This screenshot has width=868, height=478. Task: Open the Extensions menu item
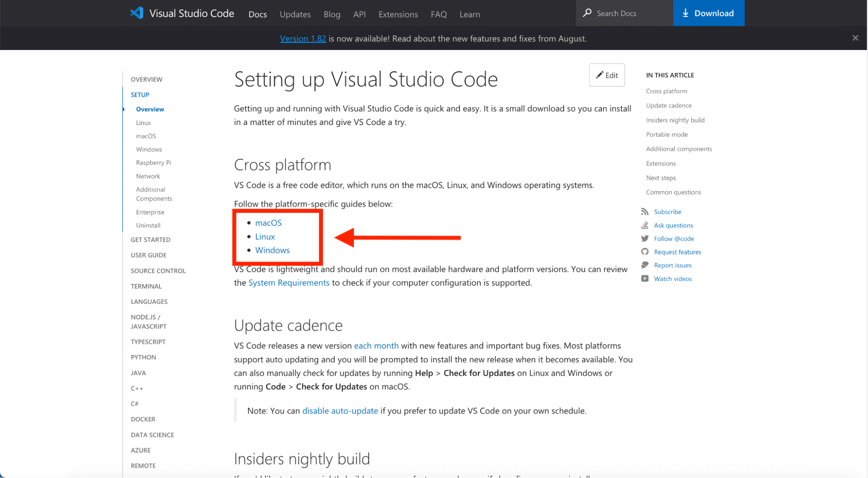pos(398,14)
